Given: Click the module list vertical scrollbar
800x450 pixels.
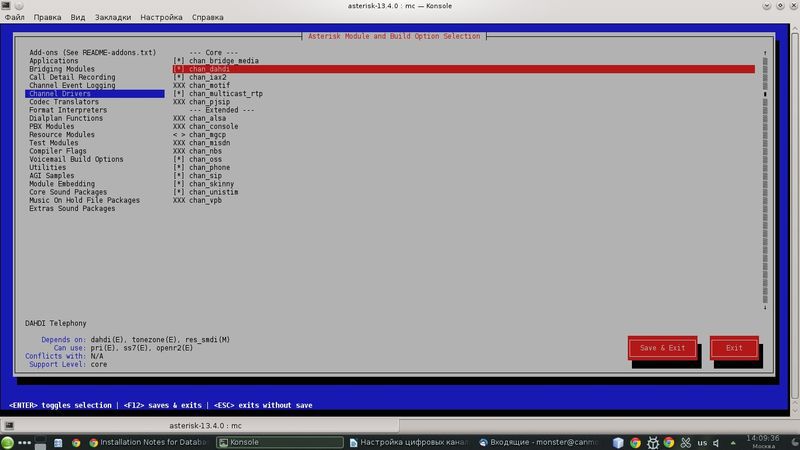Looking at the screenshot, I should (766, 180).
